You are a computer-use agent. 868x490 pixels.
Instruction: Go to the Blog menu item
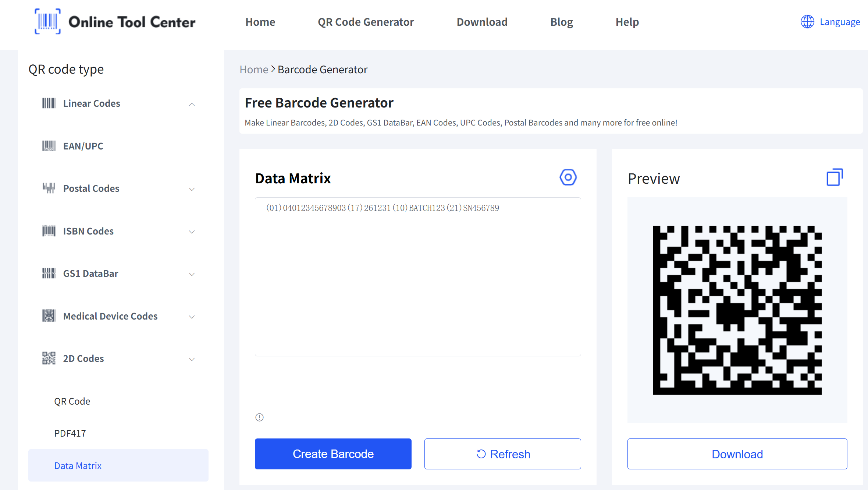(561, 22)
